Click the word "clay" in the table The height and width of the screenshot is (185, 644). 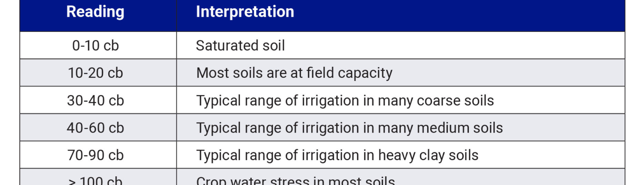(430, 155)
